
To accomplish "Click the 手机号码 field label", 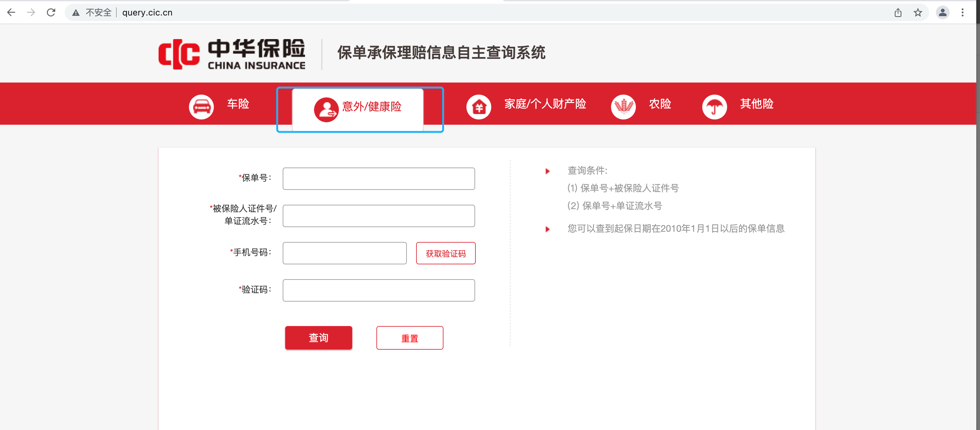I will pyautogui.click(x=250, y=253).
